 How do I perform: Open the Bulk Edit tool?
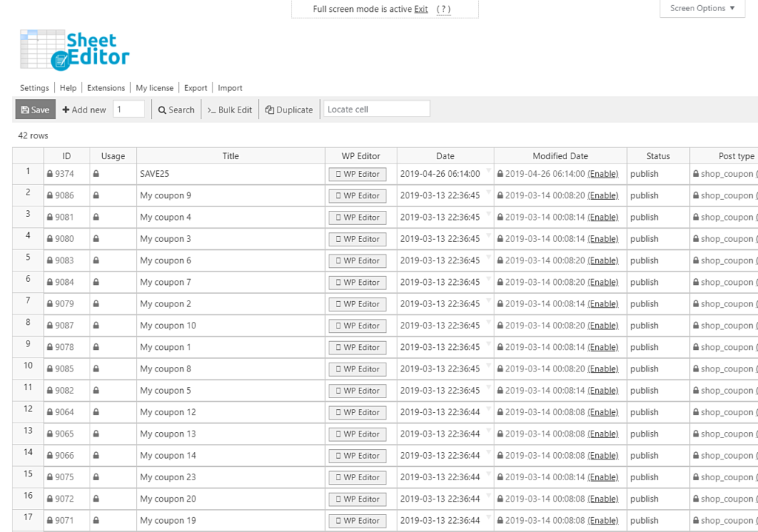[229, 110]
